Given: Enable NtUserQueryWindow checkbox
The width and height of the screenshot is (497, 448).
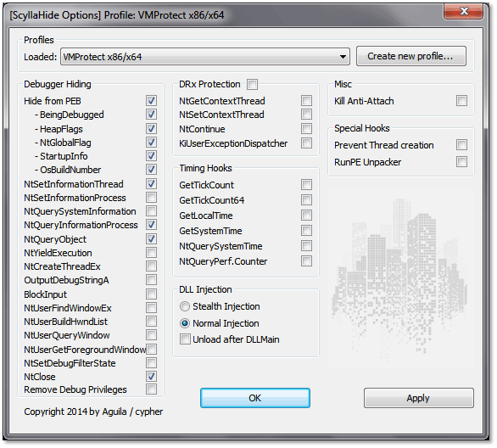Looking at the screenshot, I should 151,335.
